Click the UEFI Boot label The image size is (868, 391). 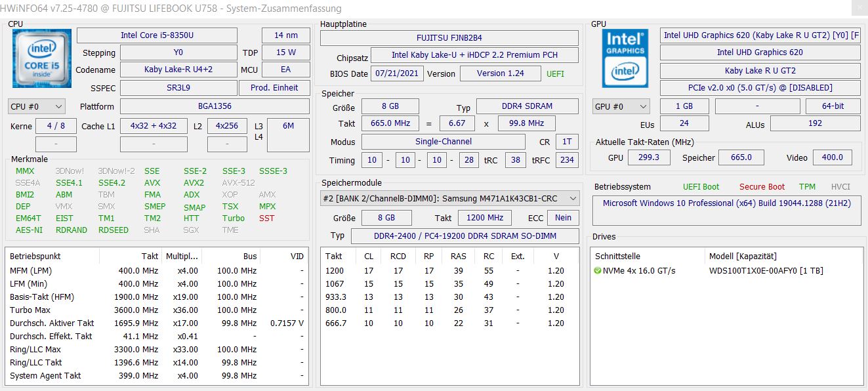[701, 187]
